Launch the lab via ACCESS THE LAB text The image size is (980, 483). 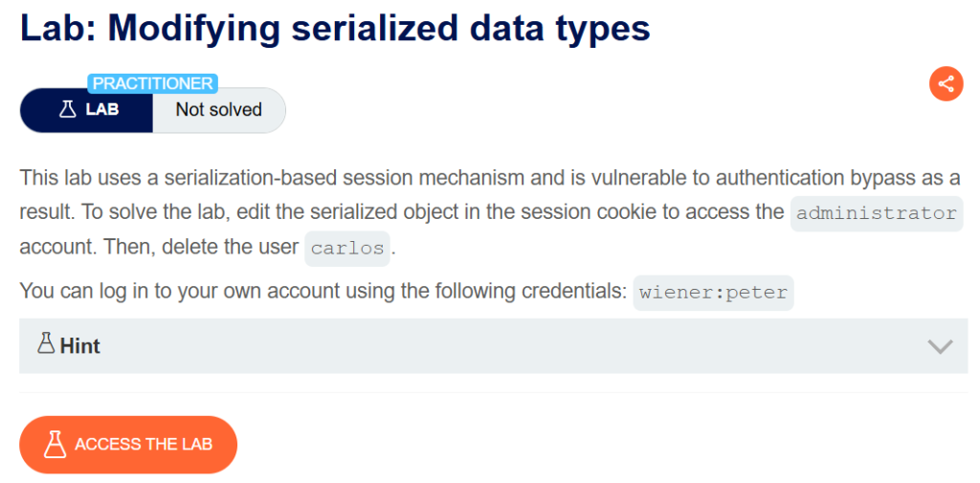[x=144, y=444]
